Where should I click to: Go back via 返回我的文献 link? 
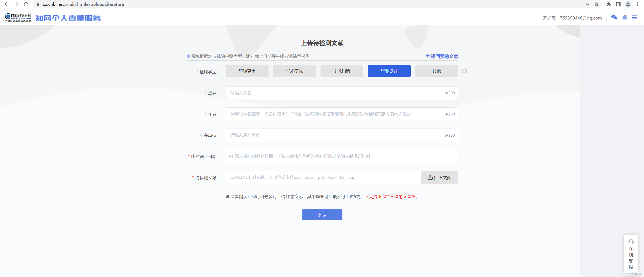(442, 56)
